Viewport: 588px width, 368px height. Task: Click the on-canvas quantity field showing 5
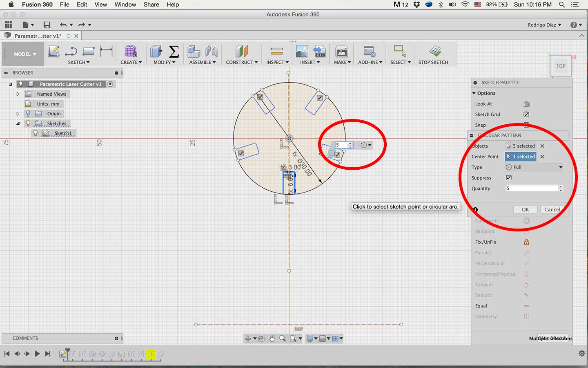pos(341,145)
